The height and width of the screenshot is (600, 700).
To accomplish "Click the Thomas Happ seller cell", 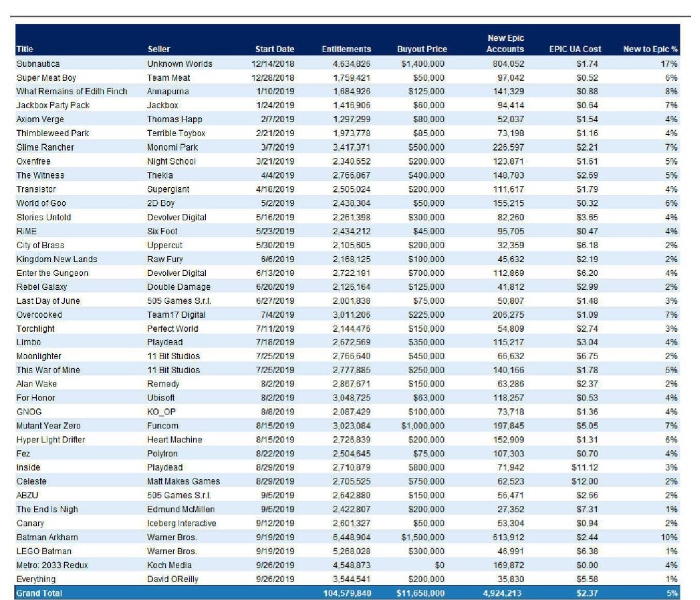I will [x=175, y=119].
